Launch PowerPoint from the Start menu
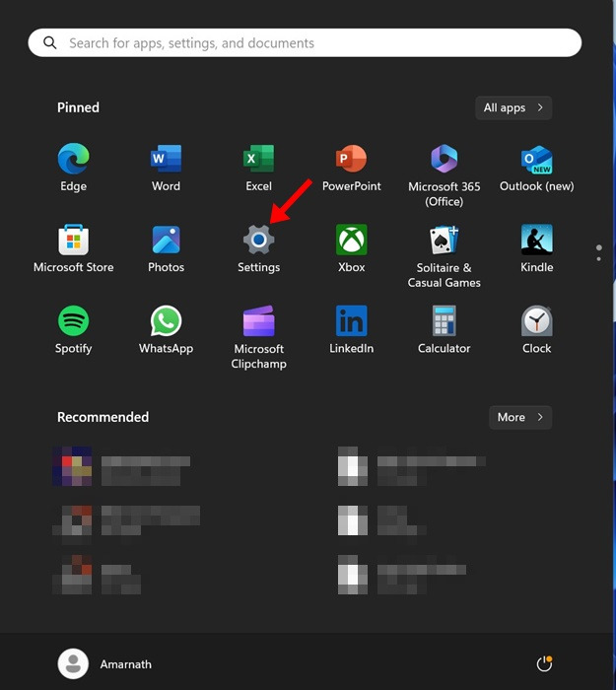 pyautogui.click(x=351, y=168)
